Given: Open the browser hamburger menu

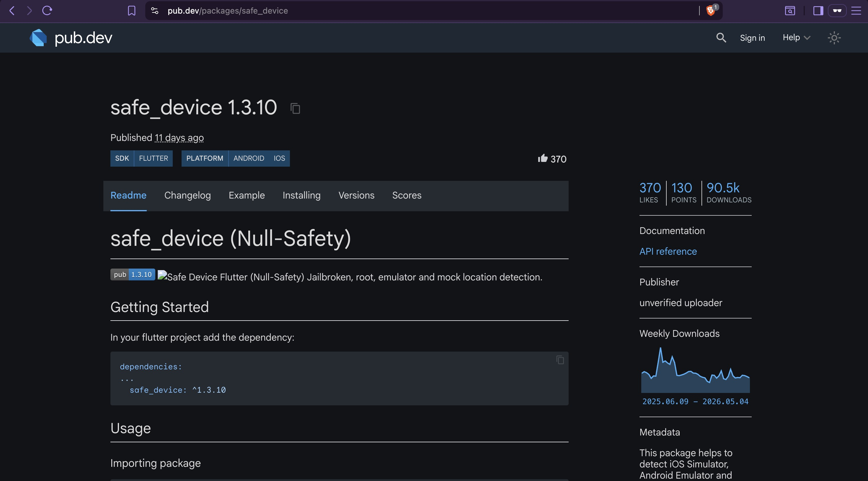Looking at the screenshot, I should 856,11.
